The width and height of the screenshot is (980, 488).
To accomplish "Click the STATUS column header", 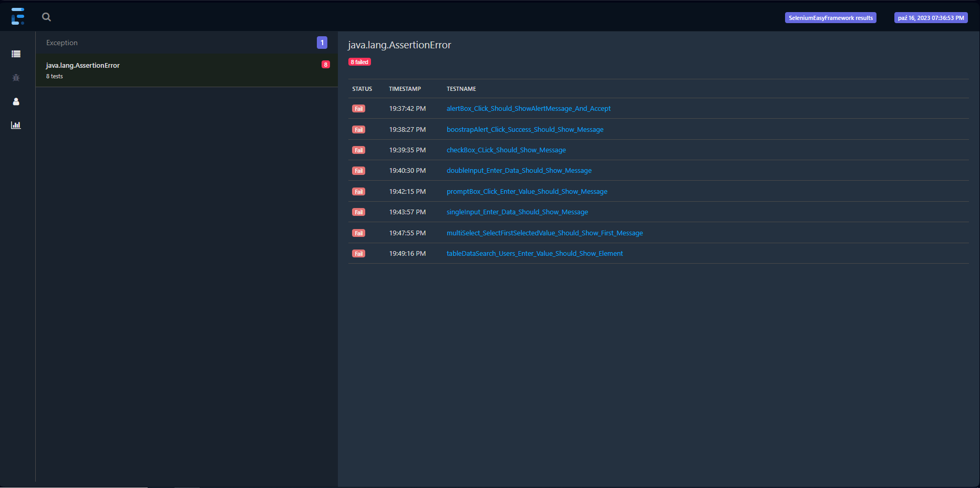I will tap(362, 89).
